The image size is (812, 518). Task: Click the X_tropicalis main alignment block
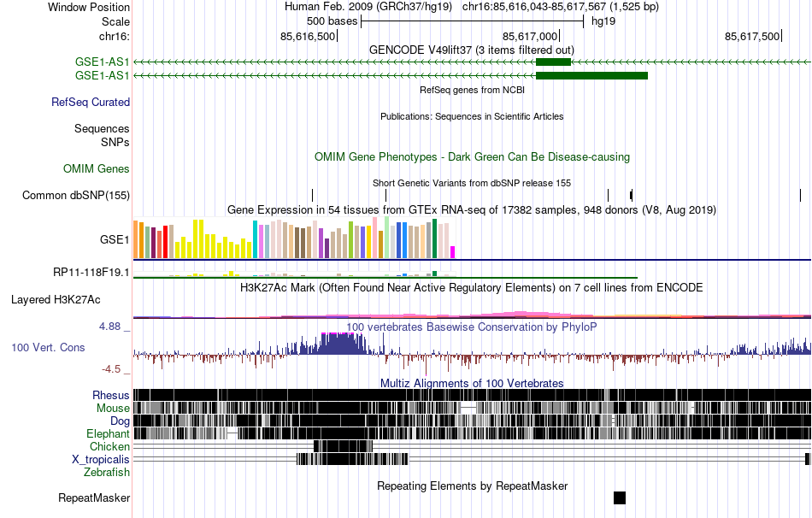tap(352, 459)
